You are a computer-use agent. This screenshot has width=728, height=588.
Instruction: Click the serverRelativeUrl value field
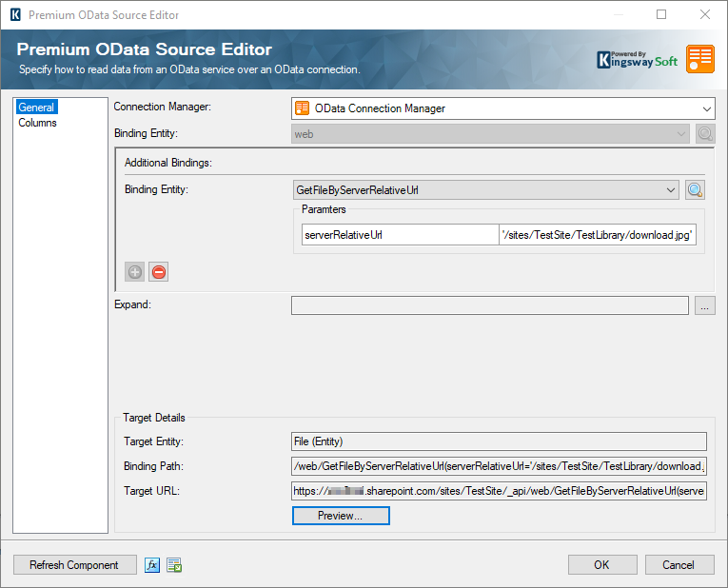tap(597, 235)
